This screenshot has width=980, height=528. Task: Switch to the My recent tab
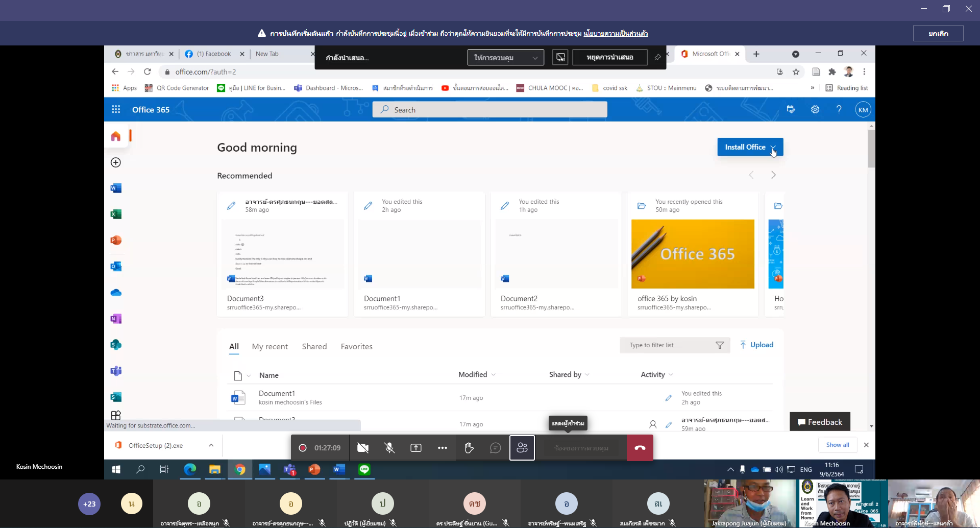coord(269,346)
